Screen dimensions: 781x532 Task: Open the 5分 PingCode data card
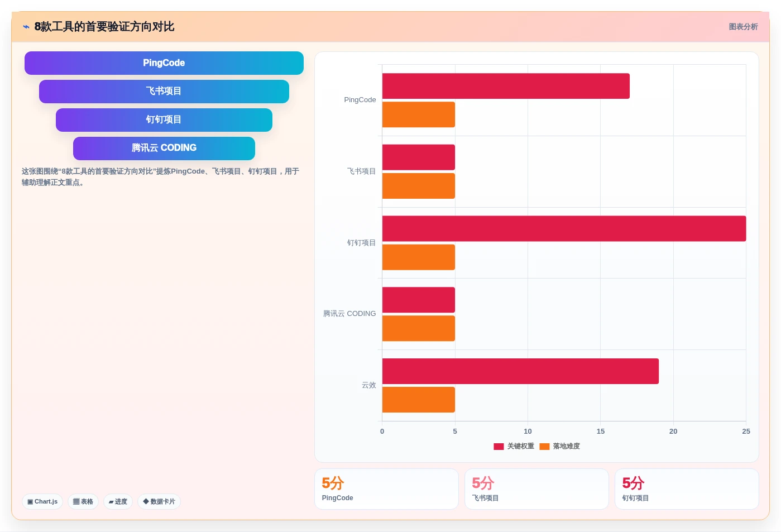[x=386, y=489]
